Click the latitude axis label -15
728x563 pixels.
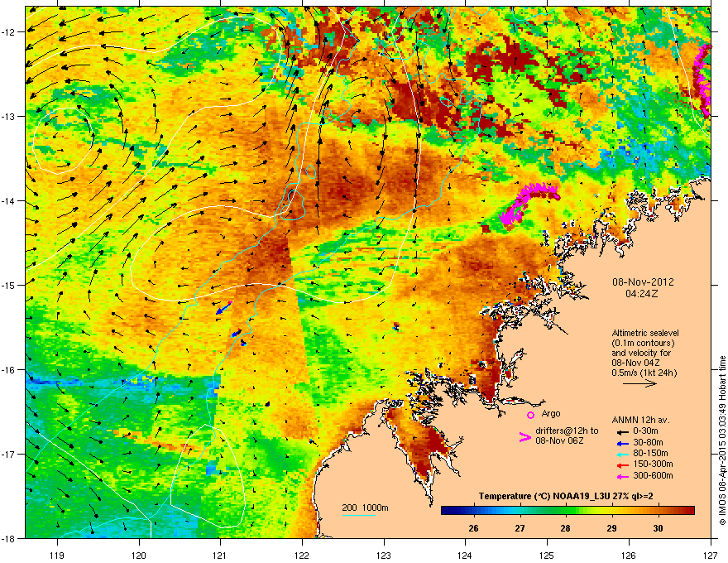(x=8, y=285)
